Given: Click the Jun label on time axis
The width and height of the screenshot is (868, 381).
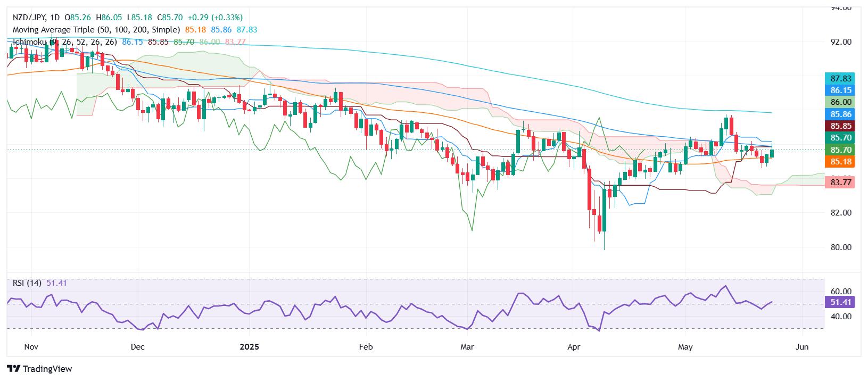Looking at the screenshot, I should (801, 347).
